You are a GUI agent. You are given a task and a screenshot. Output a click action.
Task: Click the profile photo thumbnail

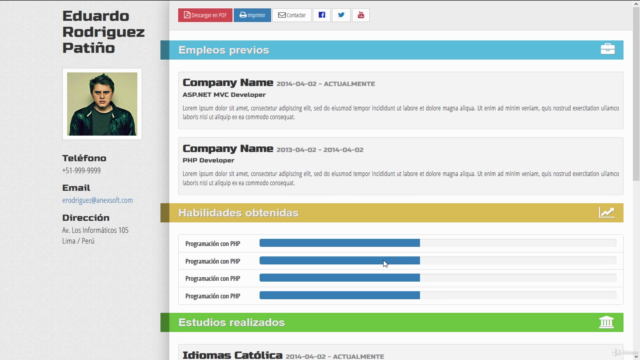click(x=102, y=104)
